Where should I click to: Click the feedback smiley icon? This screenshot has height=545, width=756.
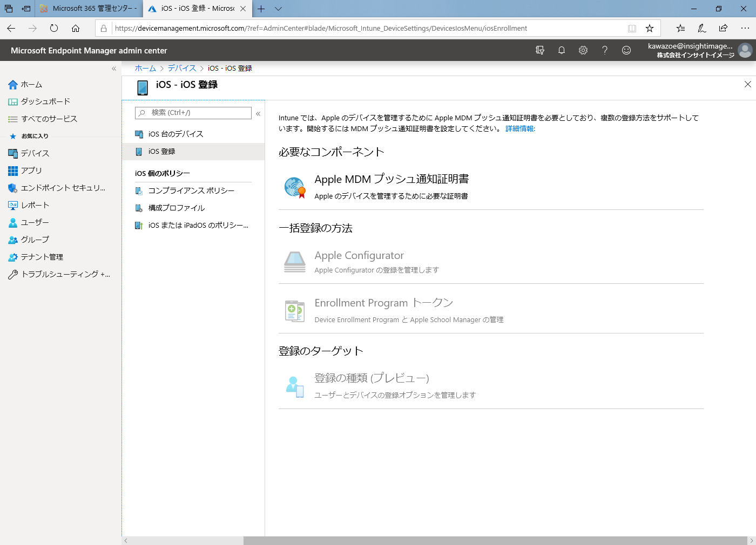tap(626, 50)
